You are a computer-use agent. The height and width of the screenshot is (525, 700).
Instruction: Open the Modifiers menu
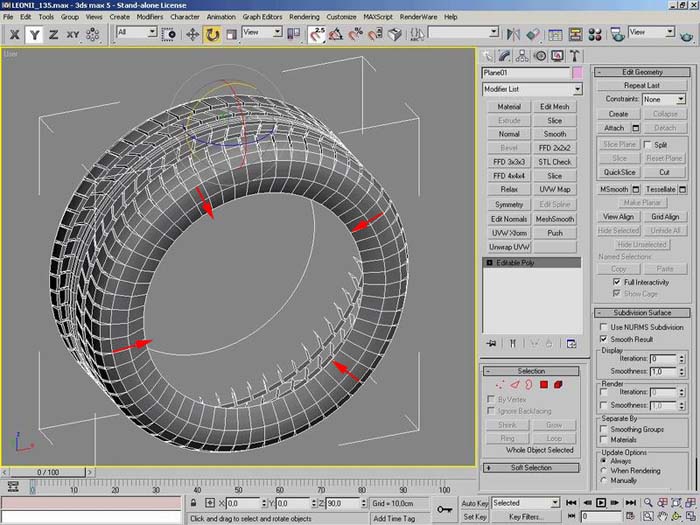[149, 17]
